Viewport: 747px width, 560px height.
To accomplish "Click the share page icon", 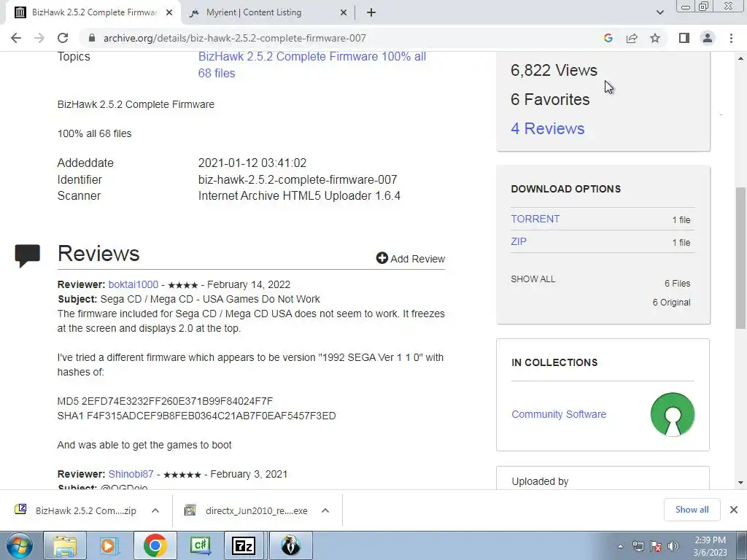I will coord(632,38).
